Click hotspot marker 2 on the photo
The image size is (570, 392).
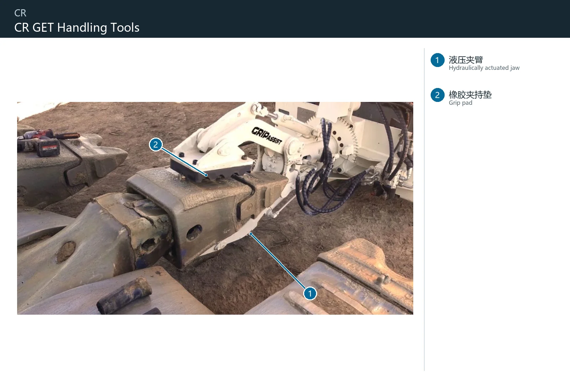[156, 145]
